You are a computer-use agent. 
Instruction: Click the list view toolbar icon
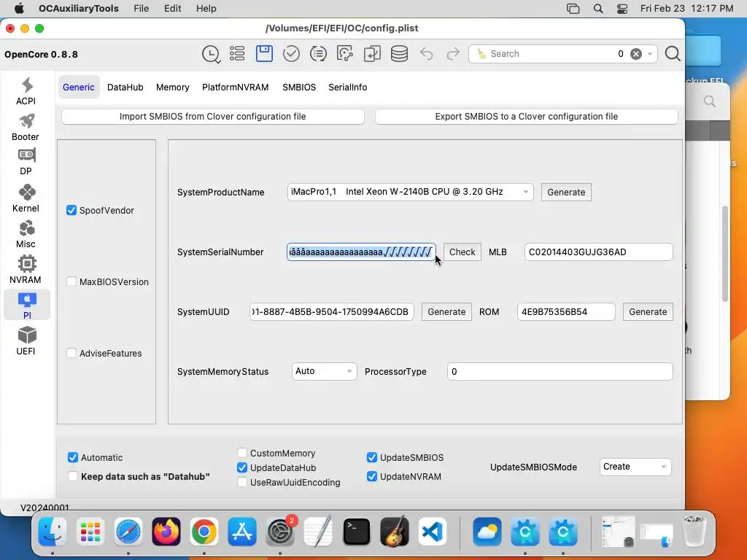point(237,54)
